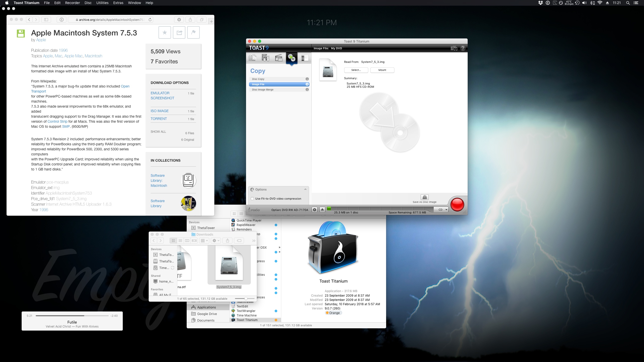Screen dimensions: 644x362
Task: Expand SHOW ALL download files
Action: pyautogui.click(x=158, y=131)
